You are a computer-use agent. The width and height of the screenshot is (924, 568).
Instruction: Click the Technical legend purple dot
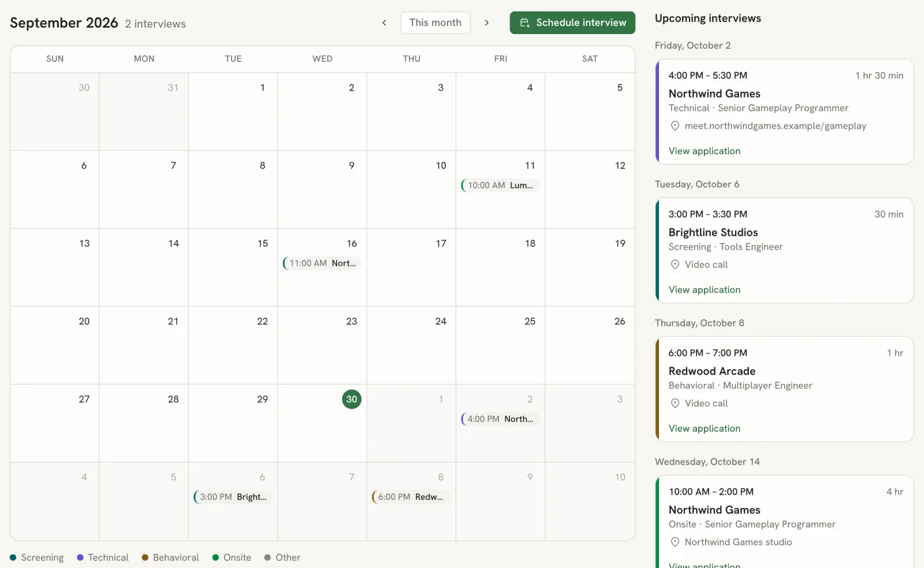tap(80, 558)
